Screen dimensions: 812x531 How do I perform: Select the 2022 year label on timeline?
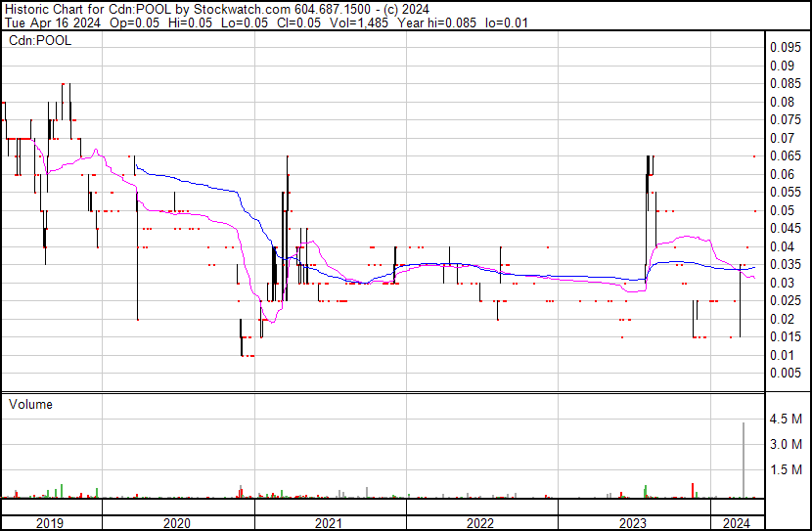click(480, 523)
